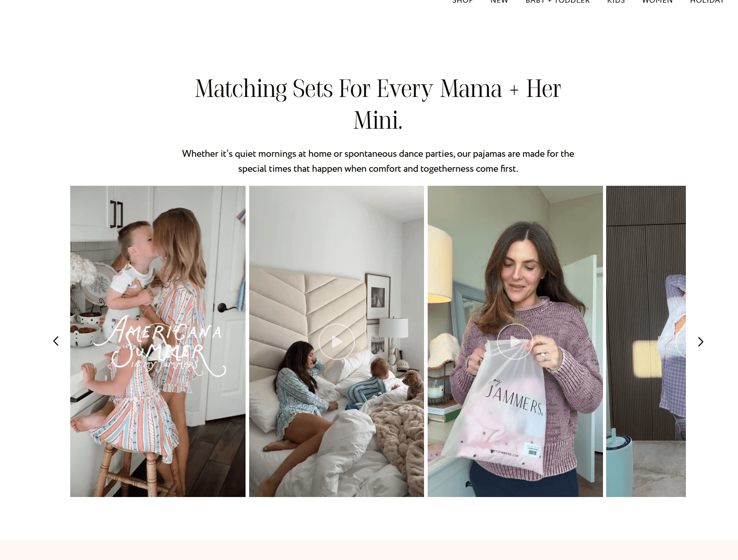Select HOLIDAY in the top navigation
Image resolution: width=738 pixels, height=560 pixels.
[707, 1]
